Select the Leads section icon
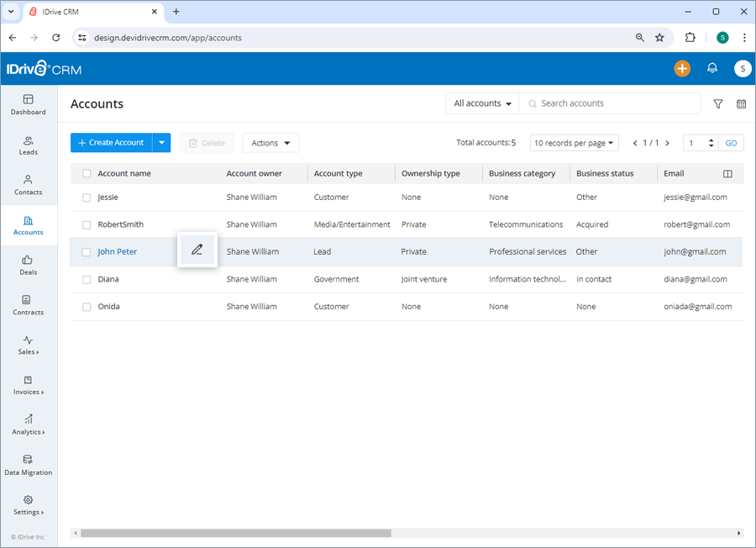 [x=28, y=145]
